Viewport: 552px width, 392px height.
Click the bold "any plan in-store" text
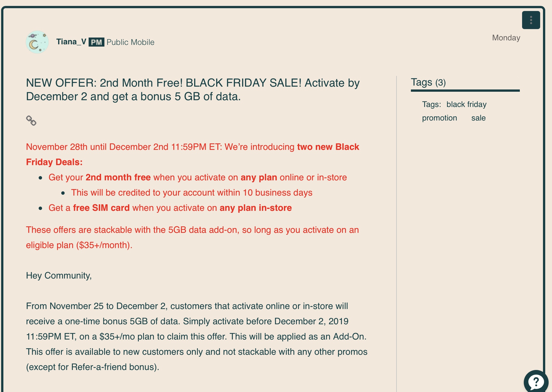pyautogui.click(x=256, y=208)
